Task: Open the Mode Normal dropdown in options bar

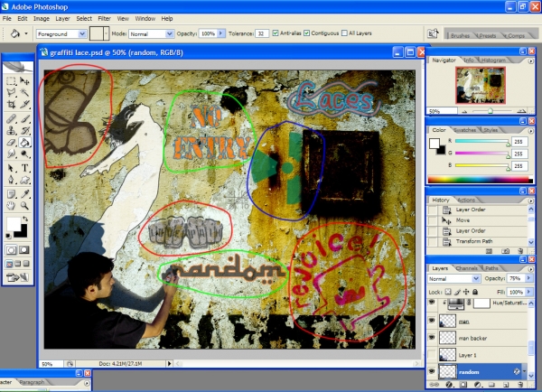Action: pyautogui.click(x=170, y=34)
